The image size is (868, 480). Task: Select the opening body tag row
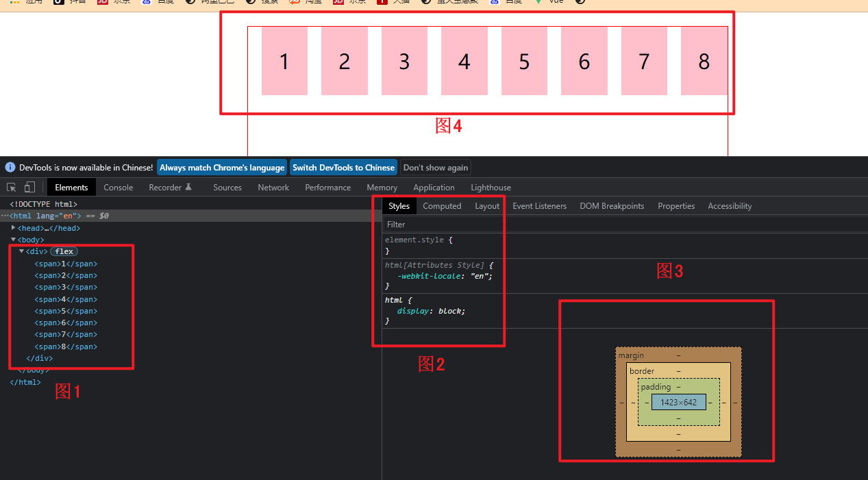coord(31,240)
